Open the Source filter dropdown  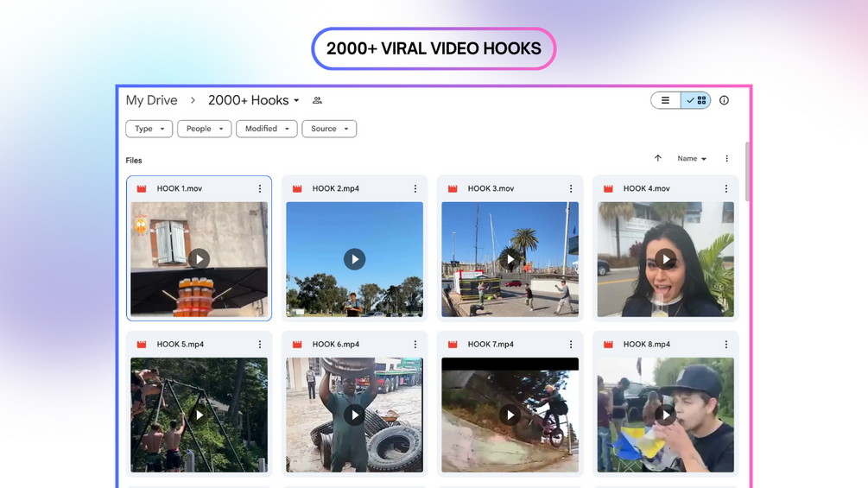point(329,129)
